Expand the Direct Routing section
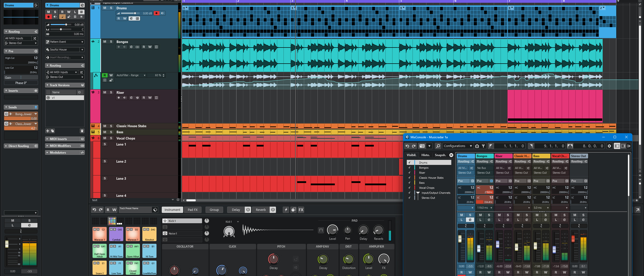The image size is (644, 276). click(x=6, y=146)
